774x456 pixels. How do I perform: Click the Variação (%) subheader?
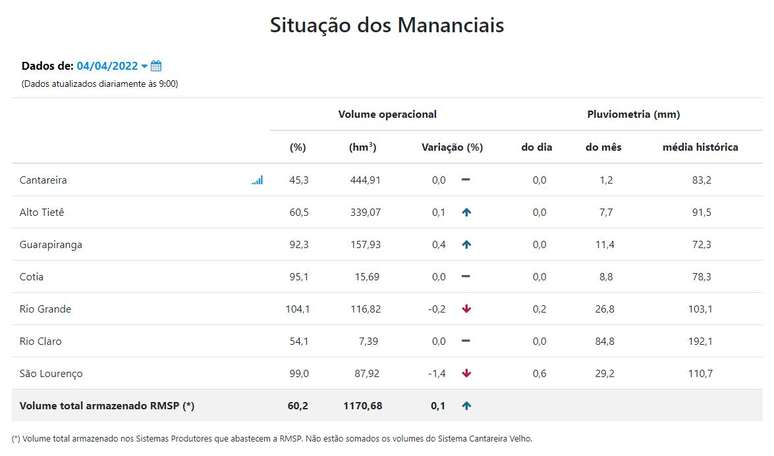(x=454, y=147)
